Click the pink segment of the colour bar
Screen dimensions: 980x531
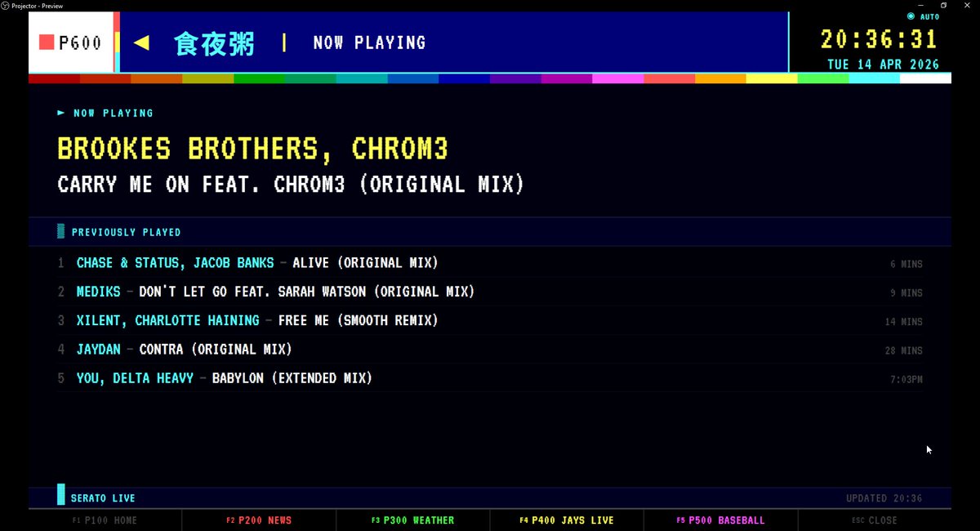[x=617, y=78]
